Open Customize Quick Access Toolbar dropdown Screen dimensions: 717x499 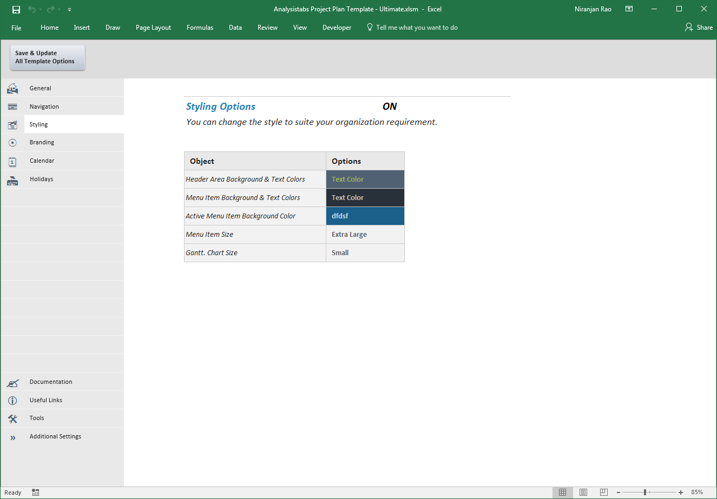(x=70, y=10)
